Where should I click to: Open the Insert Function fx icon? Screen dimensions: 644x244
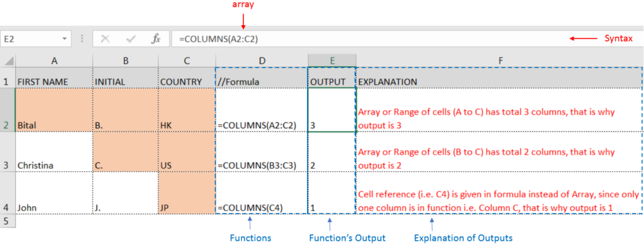[156, 39]
